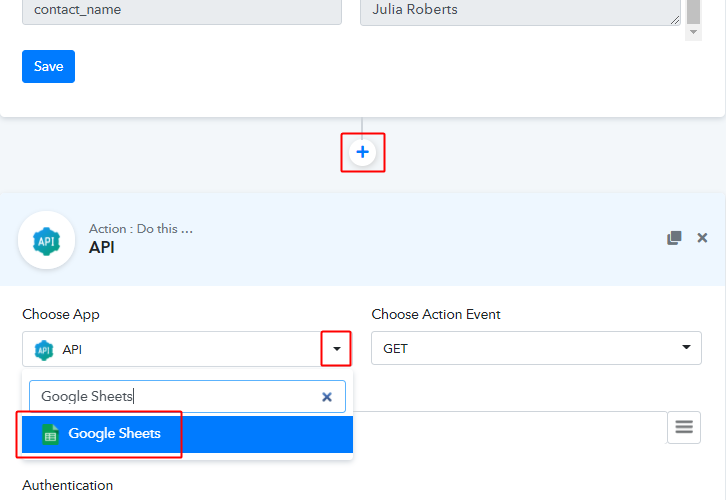The height and width of the screenshot is (500, 726).
Task: Open the hamburger menu beside endpoint field
Action: 684,427
